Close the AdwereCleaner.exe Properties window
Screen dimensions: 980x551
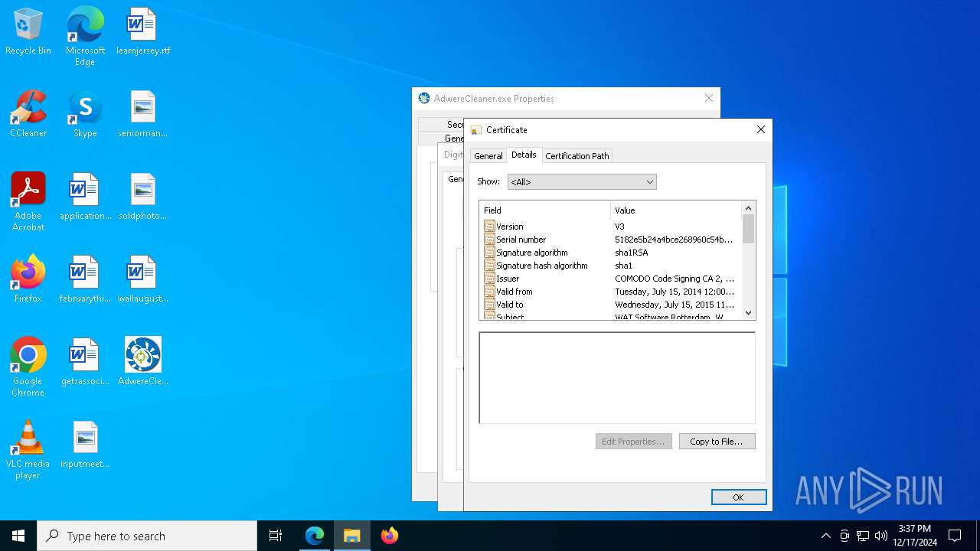click(x=708, y=98)
